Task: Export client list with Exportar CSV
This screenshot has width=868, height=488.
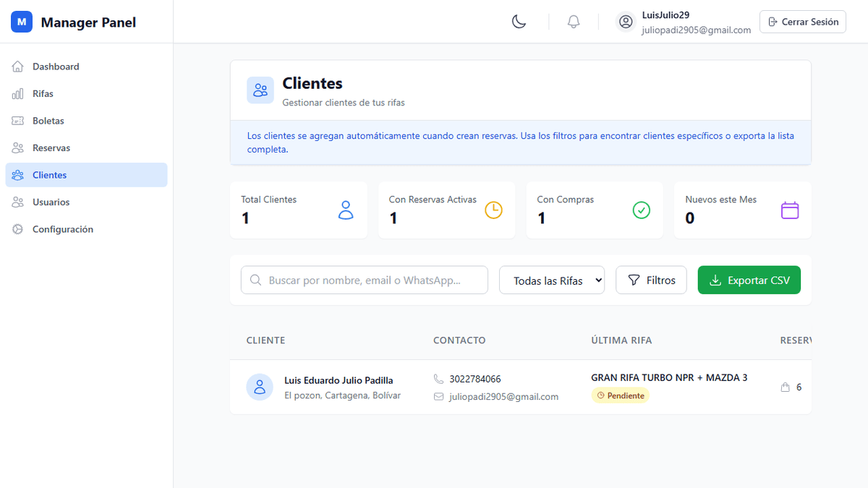Action: coord(749,281)
